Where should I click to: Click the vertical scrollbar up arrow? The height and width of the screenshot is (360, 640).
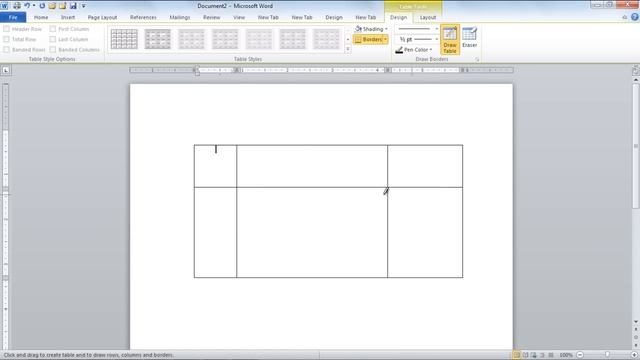(636, 80)
